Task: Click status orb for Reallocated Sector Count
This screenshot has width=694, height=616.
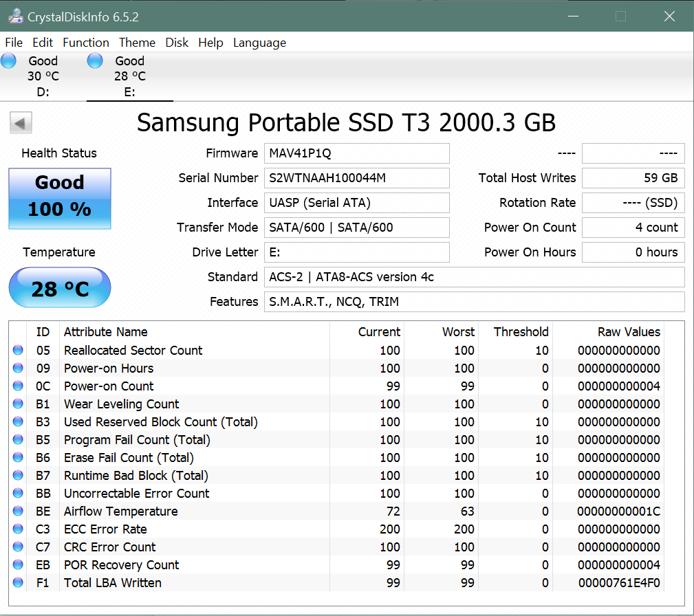Action: (x=18, y=351)
